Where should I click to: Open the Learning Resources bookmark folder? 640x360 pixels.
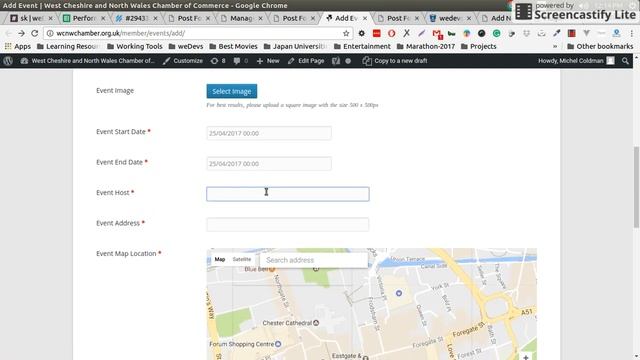[x=68, y=47]
